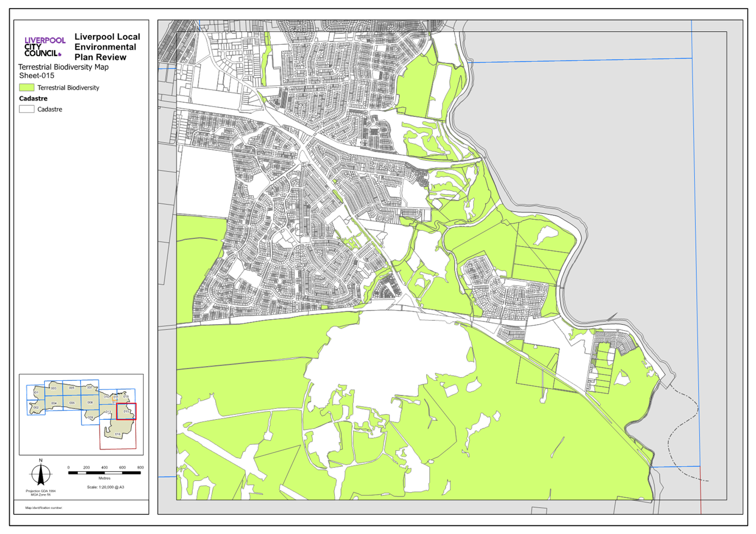The image size is (756, 534).
Task: Click sheet 016 in the index map
Action: (x=118, y=435)
